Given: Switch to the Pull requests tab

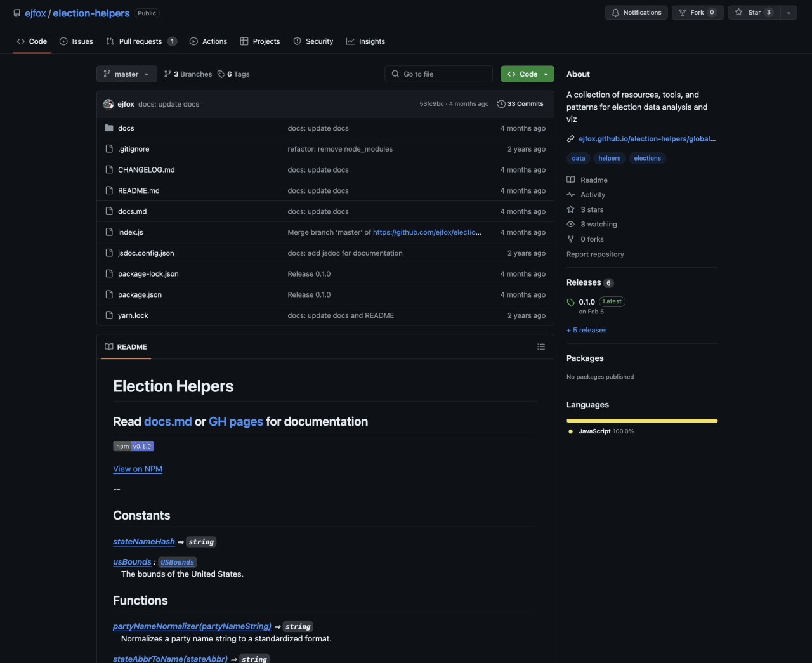Looking at the screenshot, I should pyautogui.click(x=141, y=41).
